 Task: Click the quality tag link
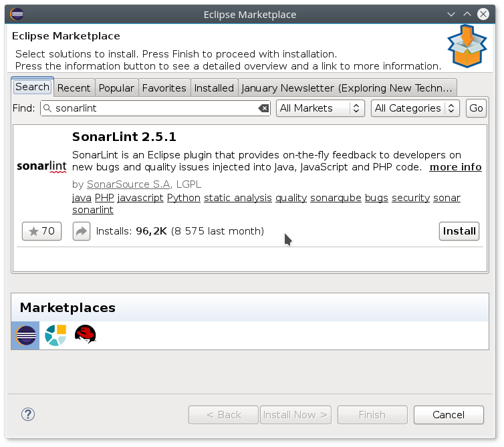point(291,198)
